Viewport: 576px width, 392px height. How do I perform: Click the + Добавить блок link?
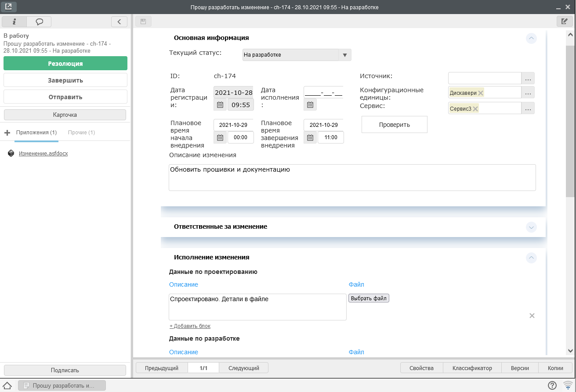click(x=190, y=326)
